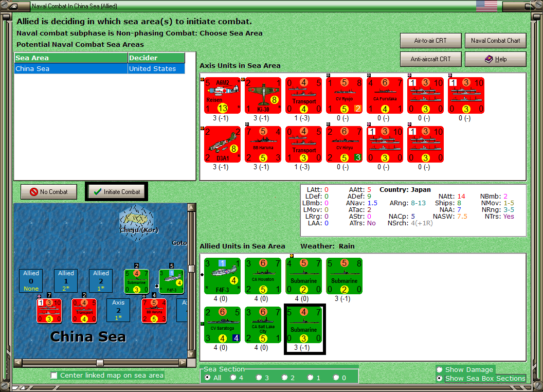Click the Allied 2 sea box section

(101, 281)
